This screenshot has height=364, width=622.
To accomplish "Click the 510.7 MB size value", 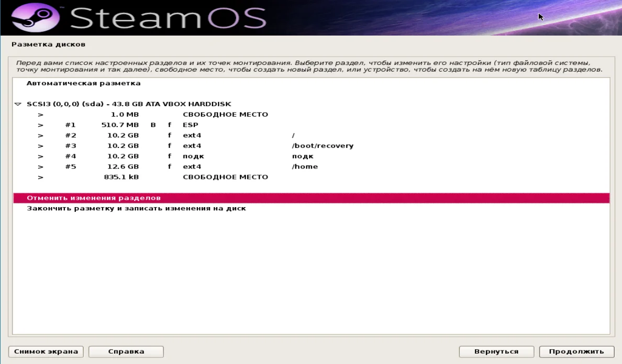I will (120, 125).
